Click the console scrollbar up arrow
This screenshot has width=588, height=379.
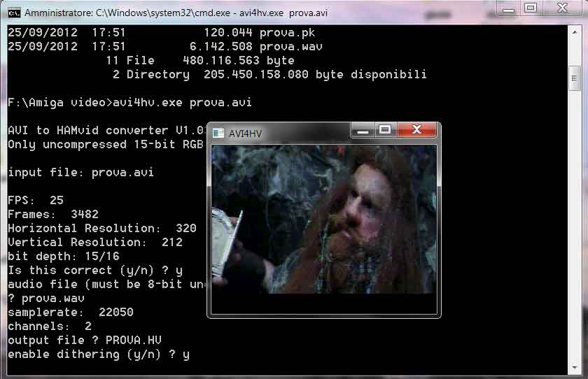coord(575,32)
